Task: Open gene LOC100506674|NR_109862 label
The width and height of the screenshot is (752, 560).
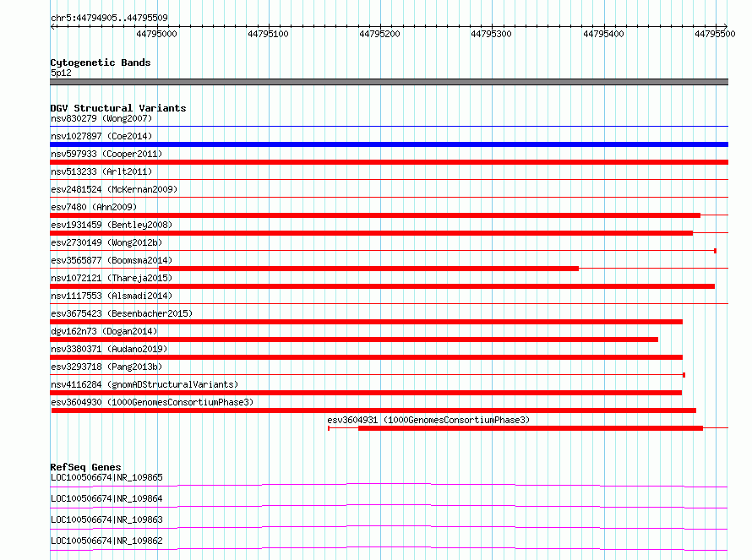Action: point(106,541)
